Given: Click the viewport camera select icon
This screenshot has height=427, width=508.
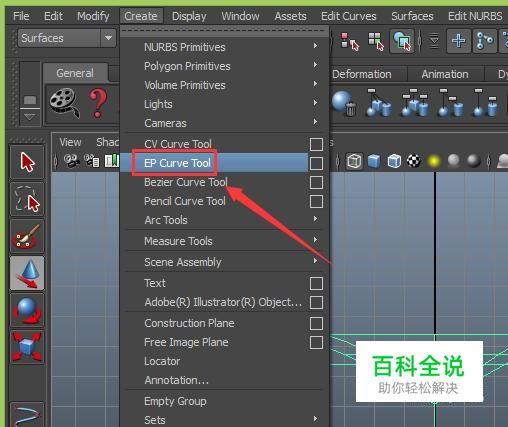Looking at the screenshot, I should tap(71, 161).
